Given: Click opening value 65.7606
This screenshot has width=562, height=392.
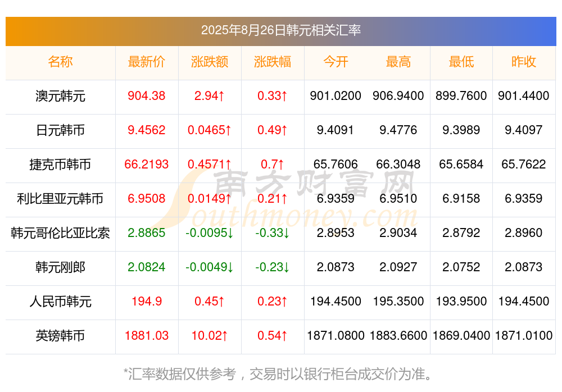Looking at the screenshot, I should pos(336,164).
